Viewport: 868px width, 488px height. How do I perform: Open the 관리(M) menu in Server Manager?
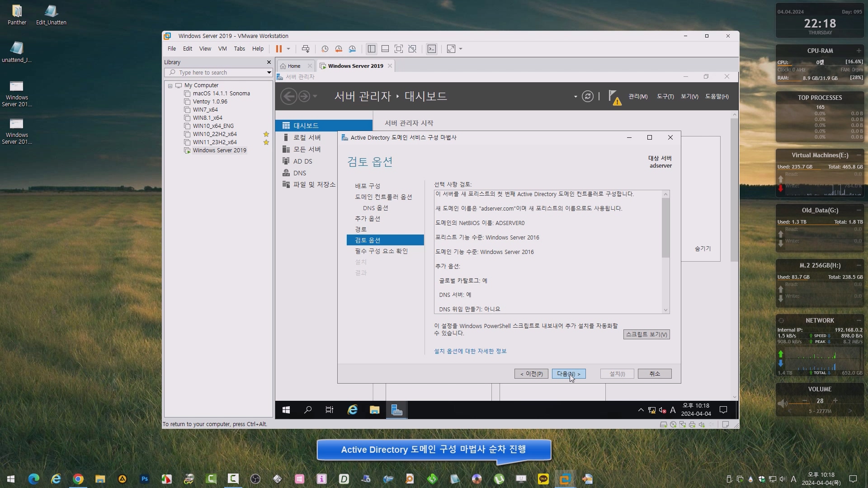638,97
